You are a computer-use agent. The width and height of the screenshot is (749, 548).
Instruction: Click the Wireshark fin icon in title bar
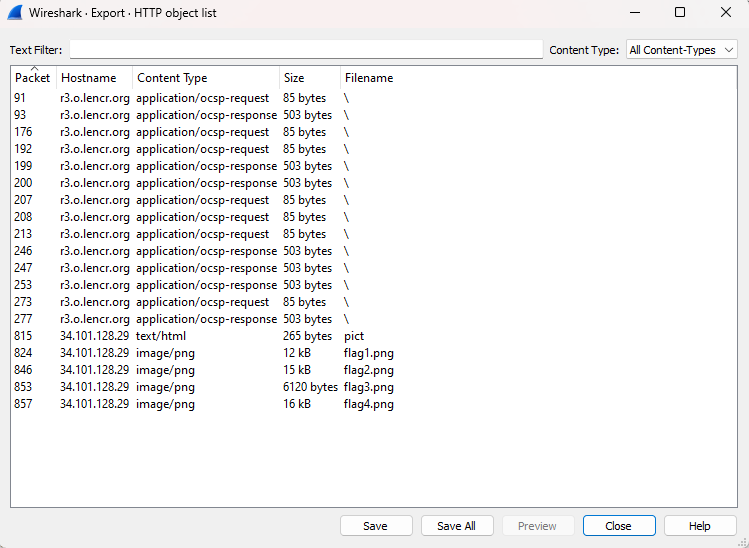(x=16, y=13)
